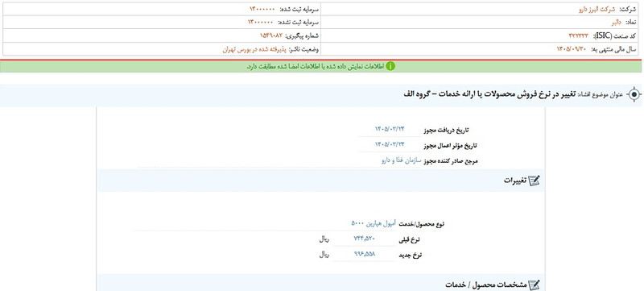This screenshot has height=291, width=644.
Task: Click the تاریخ مؤثر اعمال مجوز date field
Action: pyautogui.click(x=390, y=144)
